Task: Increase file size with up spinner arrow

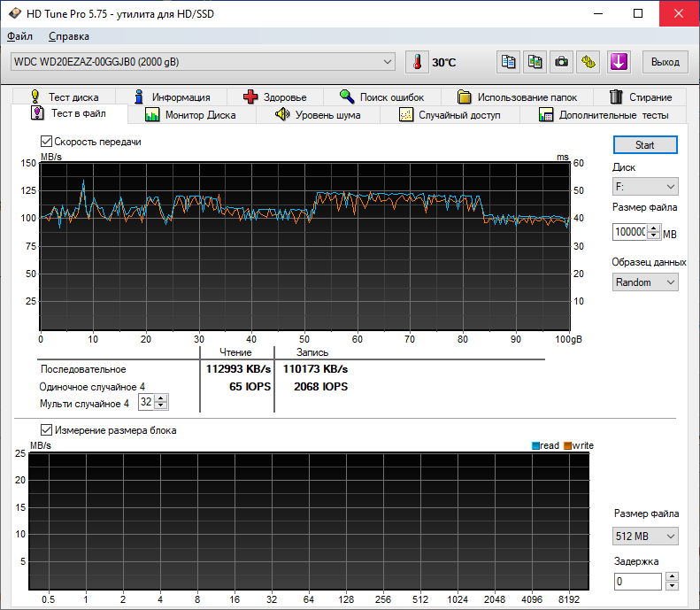Action: (x=654, y=228)
